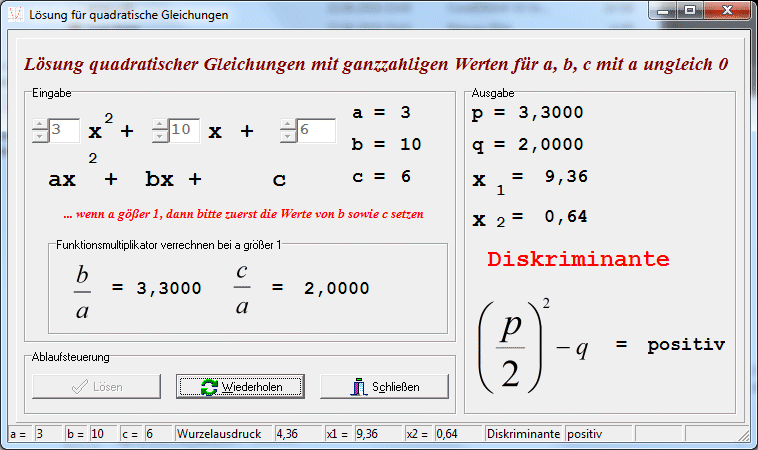Screen dimensions: 758x450
Task: Click the input field containing 10
Action: (184, 131)
